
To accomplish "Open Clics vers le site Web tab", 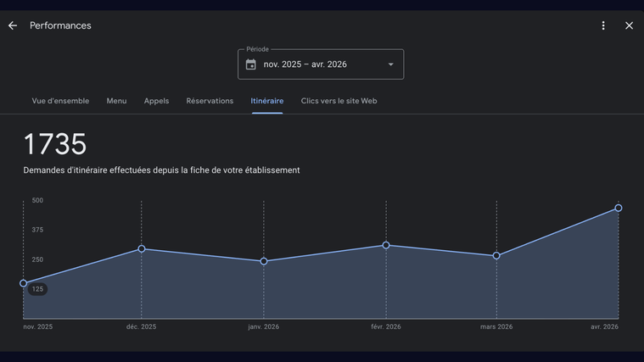I will click(x=339, y=101).
